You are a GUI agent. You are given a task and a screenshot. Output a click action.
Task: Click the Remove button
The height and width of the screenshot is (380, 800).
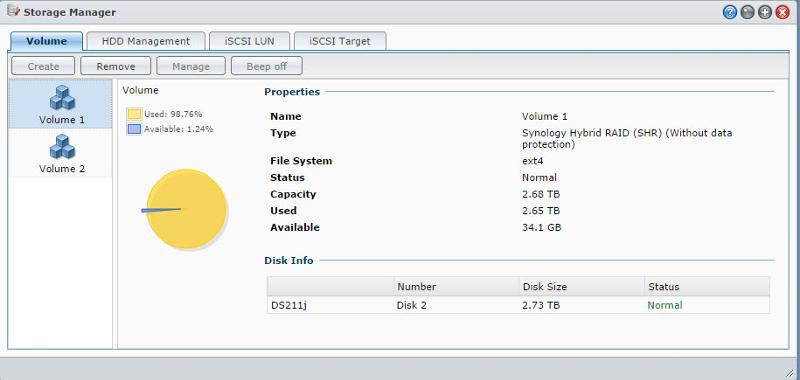(x=116, y=66)
